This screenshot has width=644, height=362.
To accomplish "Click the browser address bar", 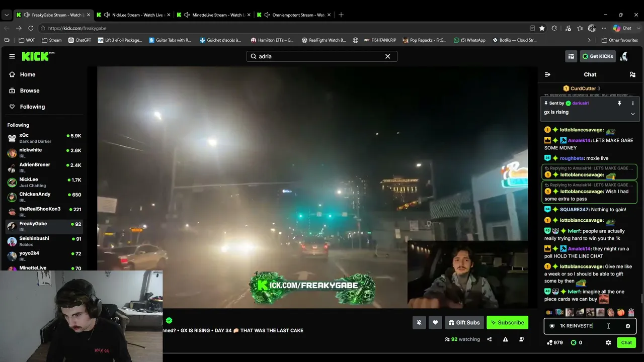I will pyautogui.click(x=287, y=28).
